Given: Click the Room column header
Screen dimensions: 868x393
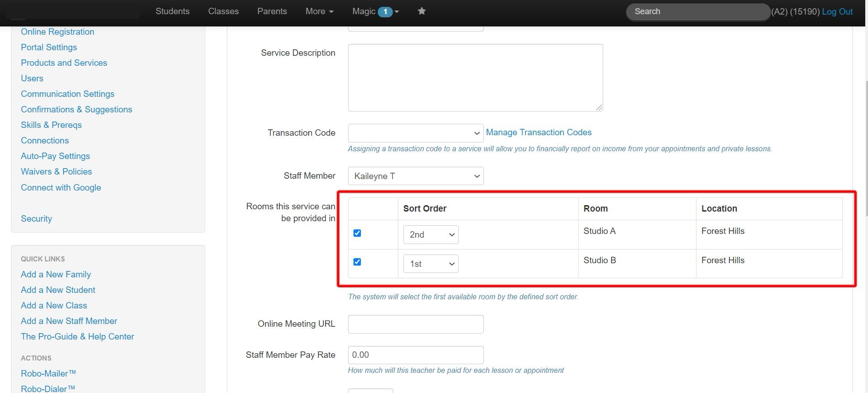Looking at the screenshot, I should click(x=595, y=208).
